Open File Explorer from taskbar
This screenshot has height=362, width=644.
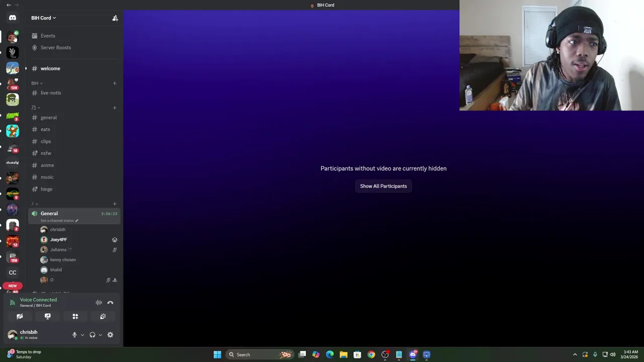pos(344,354)
